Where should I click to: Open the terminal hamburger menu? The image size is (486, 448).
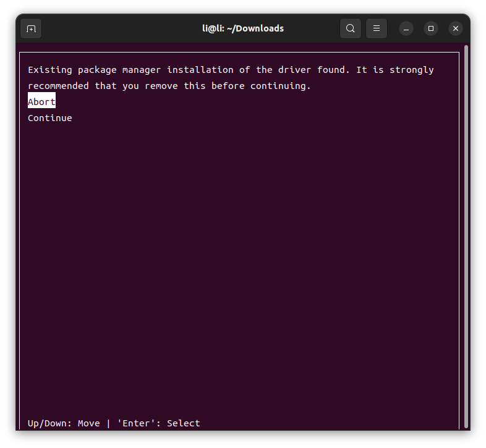[x=377, y=28]
